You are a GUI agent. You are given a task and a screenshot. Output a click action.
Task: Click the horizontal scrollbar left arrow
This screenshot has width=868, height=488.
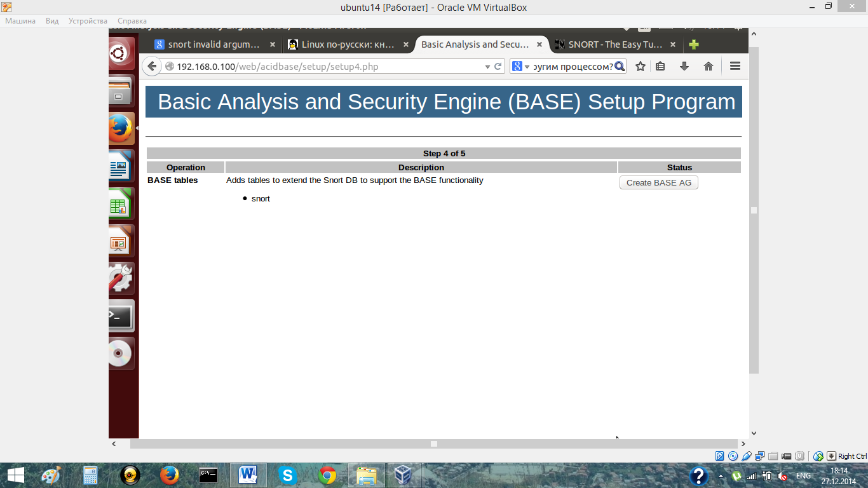coord(114,444)
